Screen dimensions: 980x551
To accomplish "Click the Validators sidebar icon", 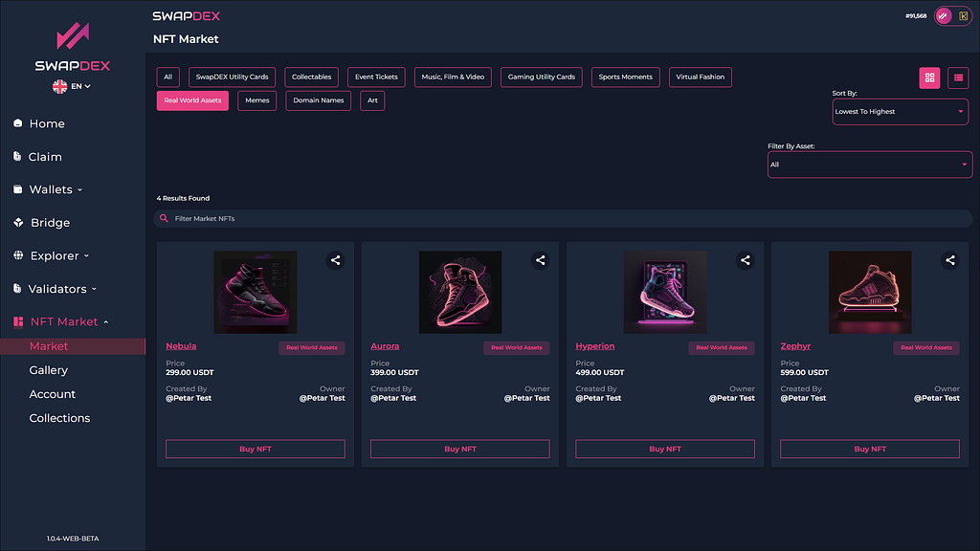I will (x=17, y=289).
